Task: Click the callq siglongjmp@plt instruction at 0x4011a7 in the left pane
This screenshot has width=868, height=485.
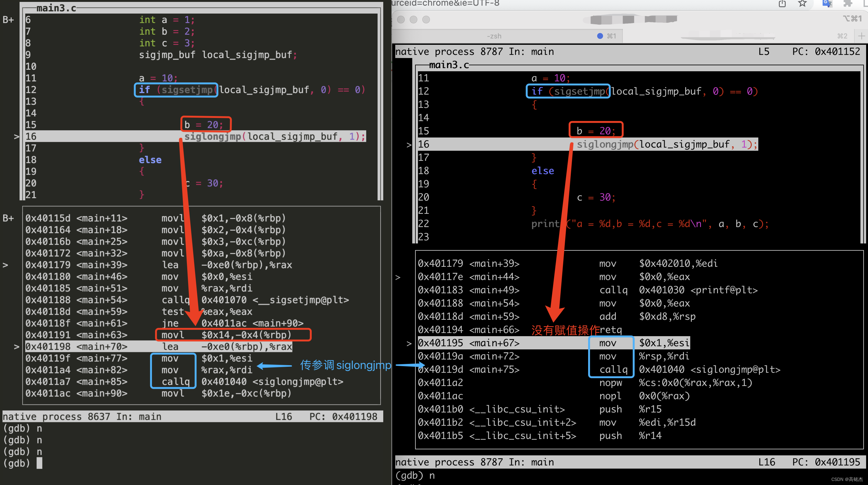Action: pos(252,382)
